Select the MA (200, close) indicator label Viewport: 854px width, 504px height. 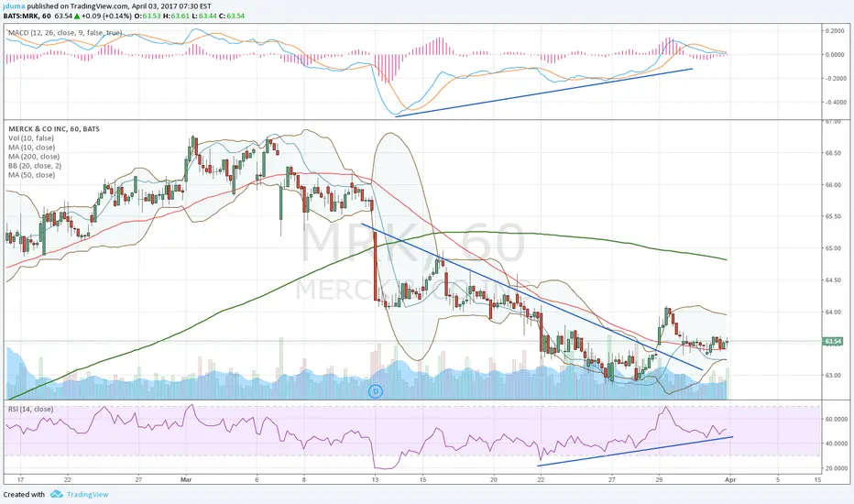tap(34, 157)
